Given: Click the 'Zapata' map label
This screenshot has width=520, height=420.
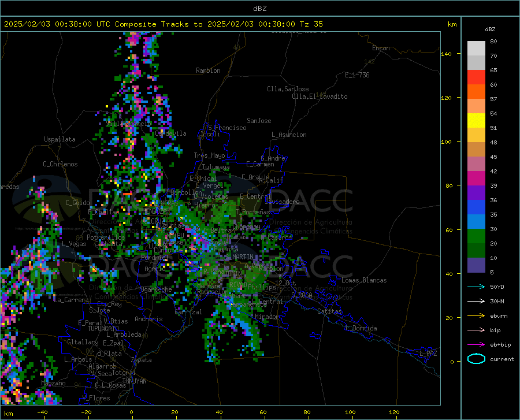Looking at the screenshot, I should tap(142, 360).
